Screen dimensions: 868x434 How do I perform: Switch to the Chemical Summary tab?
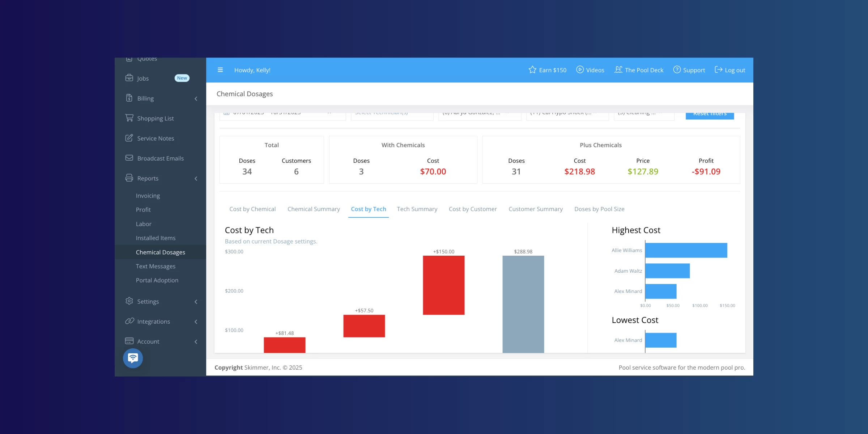(314, 209)
